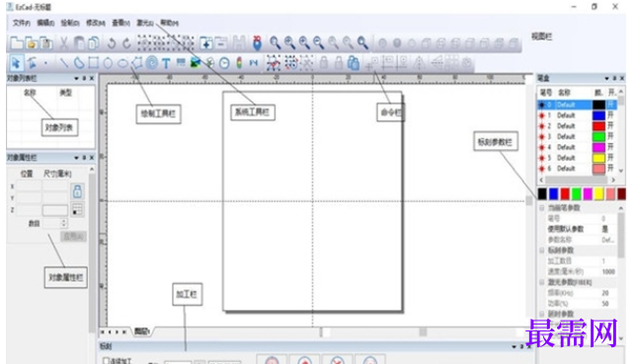Pick the blue swatch in the palette row
636x364 pixels.
pyautogui.click(x=553, y=194)
